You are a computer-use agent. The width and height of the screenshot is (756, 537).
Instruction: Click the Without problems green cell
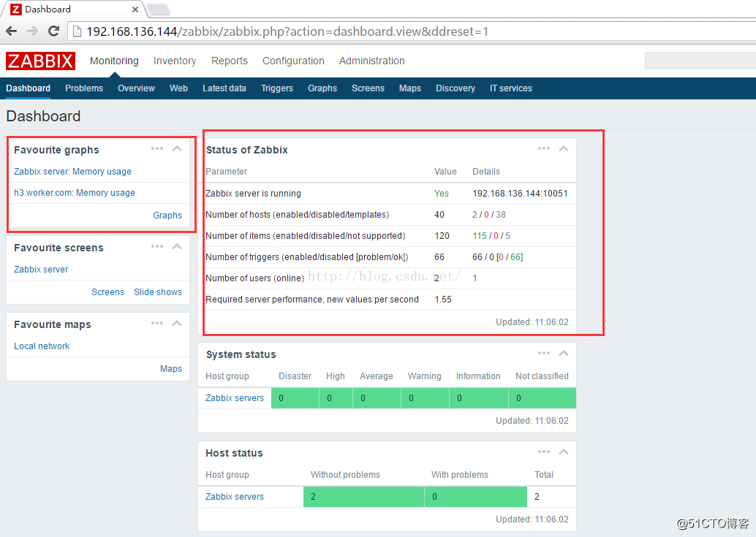pos(363,497)
